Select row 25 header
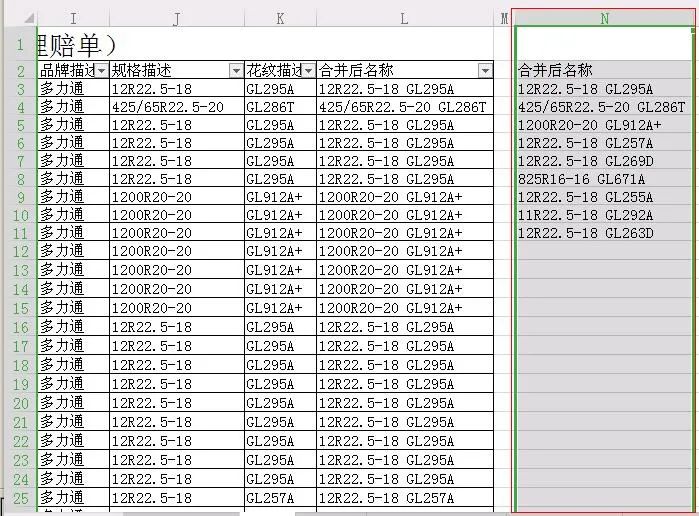Viewport: 699px width, 516px height. point(21,498)
